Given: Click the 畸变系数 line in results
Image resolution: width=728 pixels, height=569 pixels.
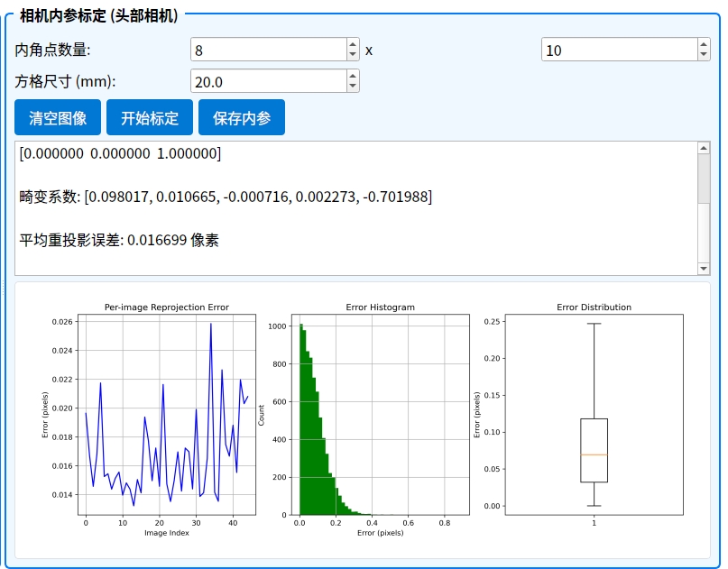Looking at the screenshot, I should point(226,197).
